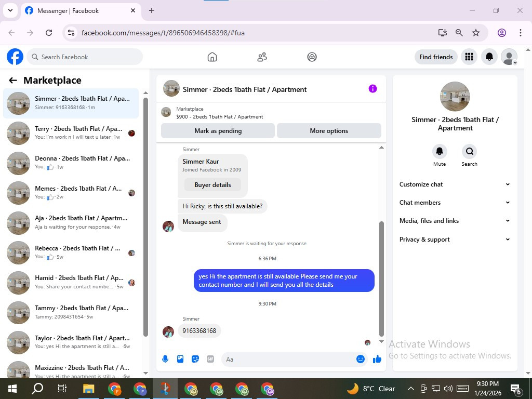The width and height of the screenshot is (532, 399).
Task: Record a voice clip with microphone icon
Action: pyautogui.click(x=165, y=359)
